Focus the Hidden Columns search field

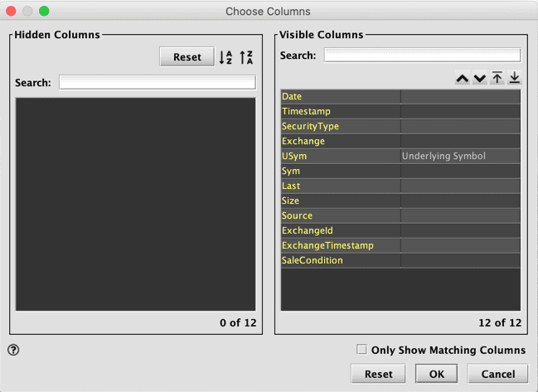[157, 83]
